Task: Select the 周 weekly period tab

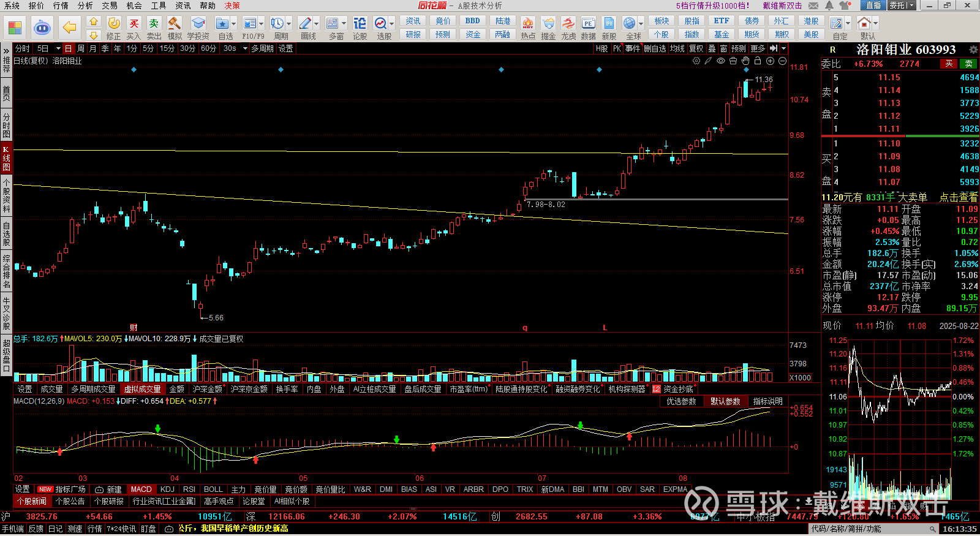Action: click(81, 48)
